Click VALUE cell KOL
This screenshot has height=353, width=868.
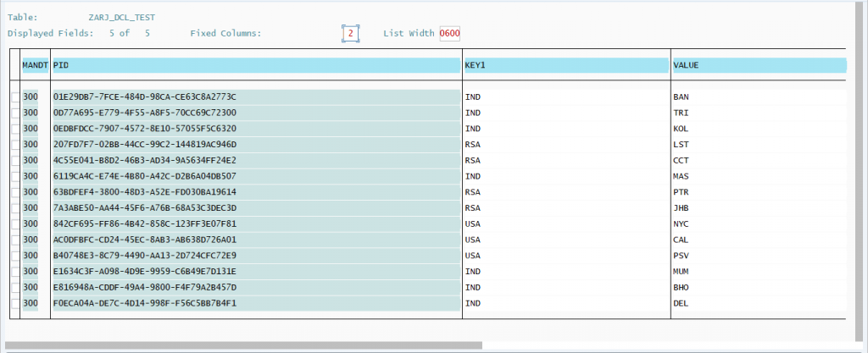tap(759, 129)
